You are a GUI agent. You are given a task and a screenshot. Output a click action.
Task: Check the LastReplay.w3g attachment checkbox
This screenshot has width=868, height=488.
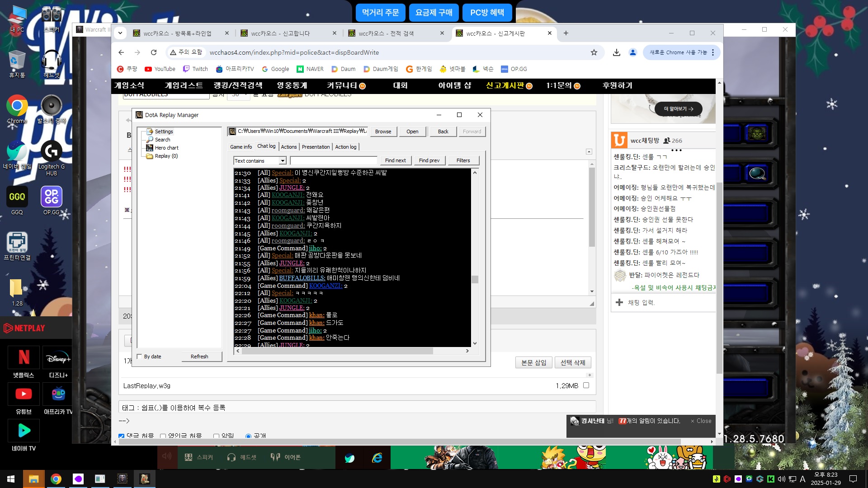point(586,385)
